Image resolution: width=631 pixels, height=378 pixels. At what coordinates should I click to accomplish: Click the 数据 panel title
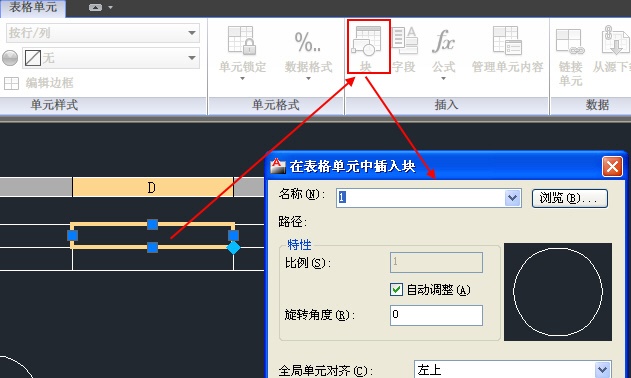[597, 105]
